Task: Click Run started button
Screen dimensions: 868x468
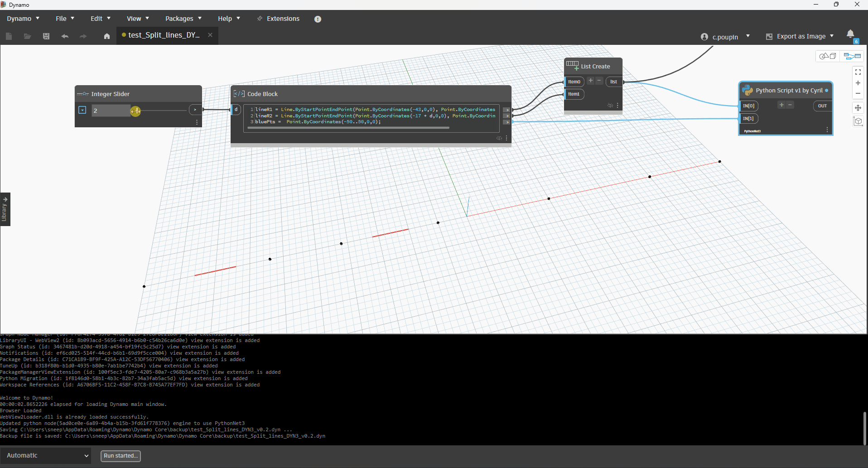Action: (x=121, y=456)
